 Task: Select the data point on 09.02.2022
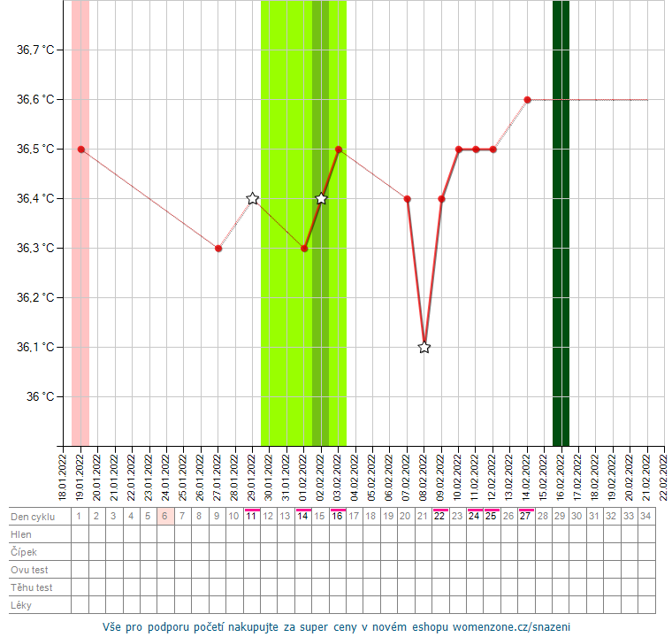(441, 198)
